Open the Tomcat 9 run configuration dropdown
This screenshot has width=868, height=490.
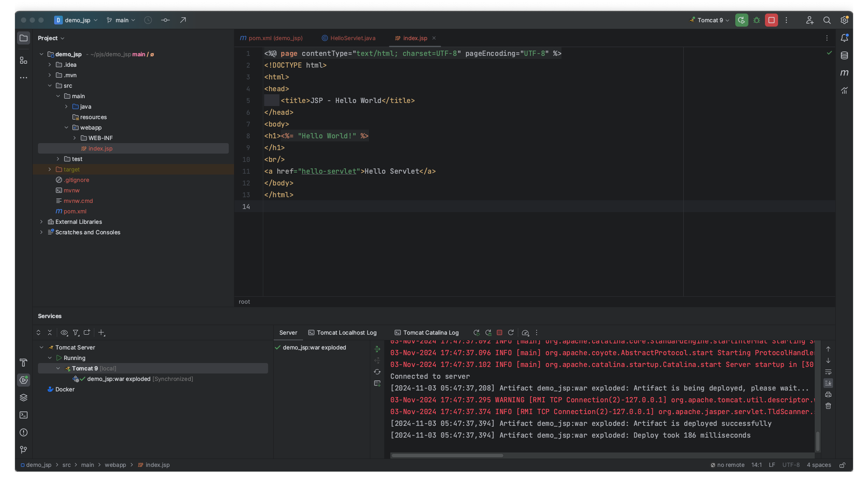(x=710, y=20)
